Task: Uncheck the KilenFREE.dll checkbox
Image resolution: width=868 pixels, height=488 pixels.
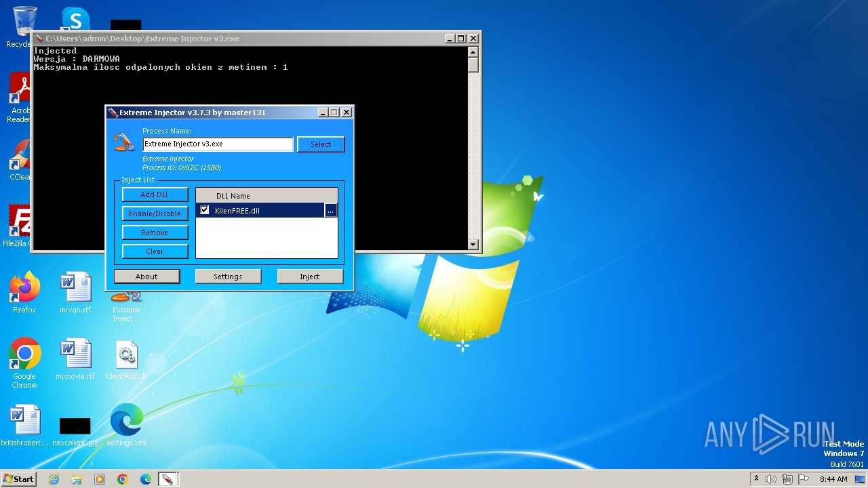Action: (x=205, y=210)
